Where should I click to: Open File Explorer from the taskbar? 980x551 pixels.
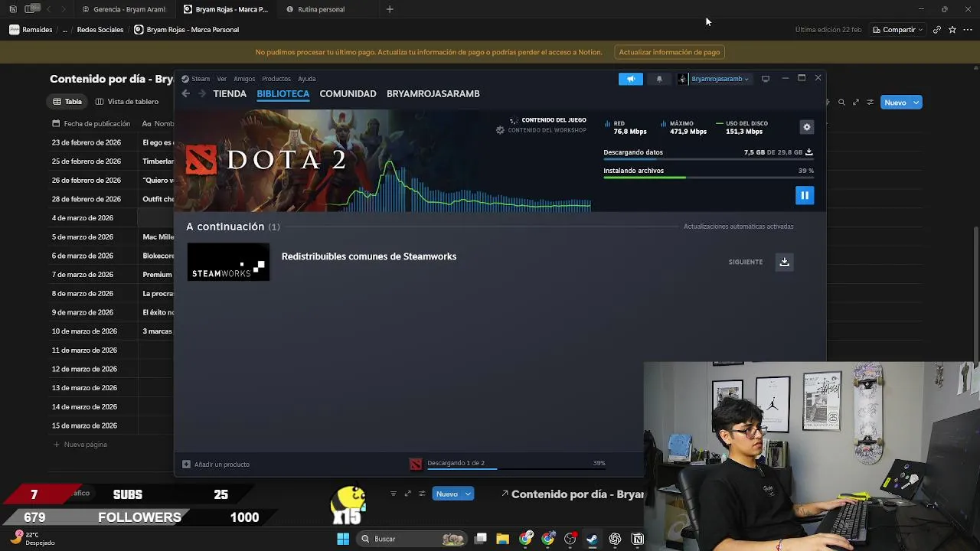(x=502, y=539)
